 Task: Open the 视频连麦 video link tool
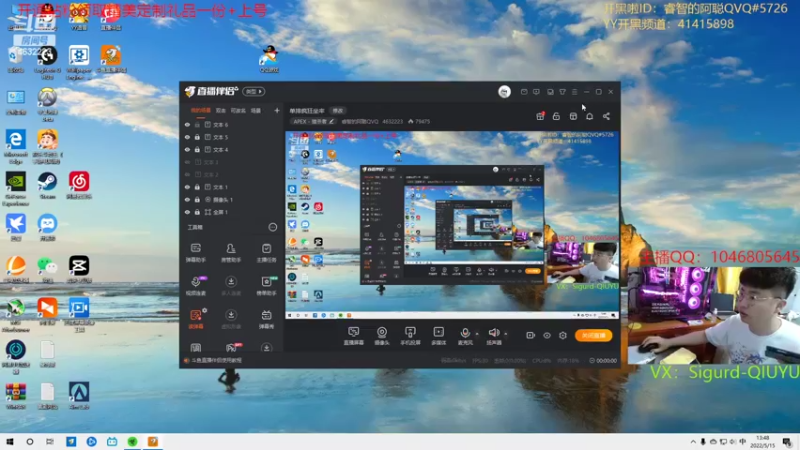(196, 286)
